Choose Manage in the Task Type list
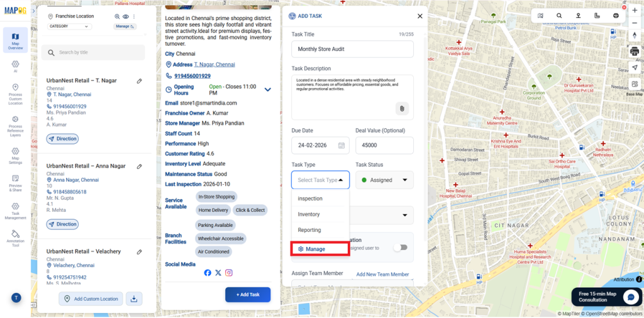The height and width of the screenshot is (318, 644). point(319,249)
